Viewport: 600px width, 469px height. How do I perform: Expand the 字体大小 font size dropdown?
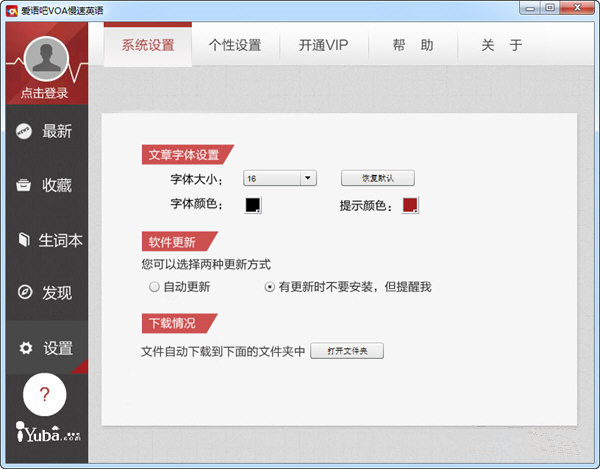[x=308, y=178]
